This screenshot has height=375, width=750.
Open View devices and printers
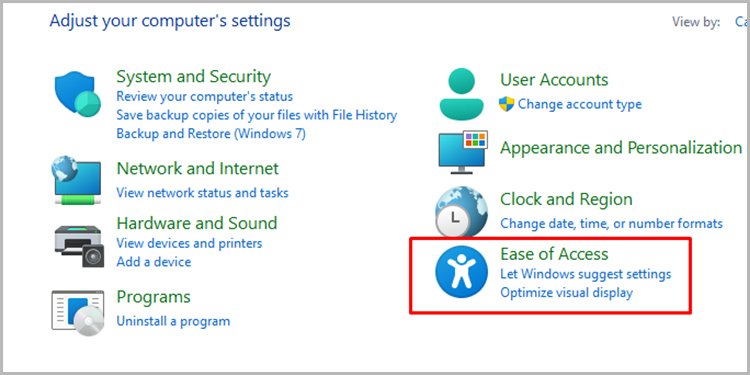(x=189, y=243)
